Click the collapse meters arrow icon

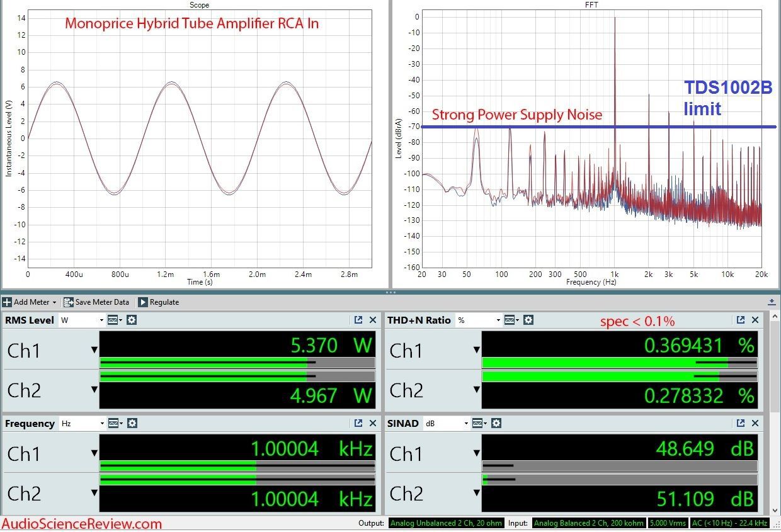(x=772, y=302)
